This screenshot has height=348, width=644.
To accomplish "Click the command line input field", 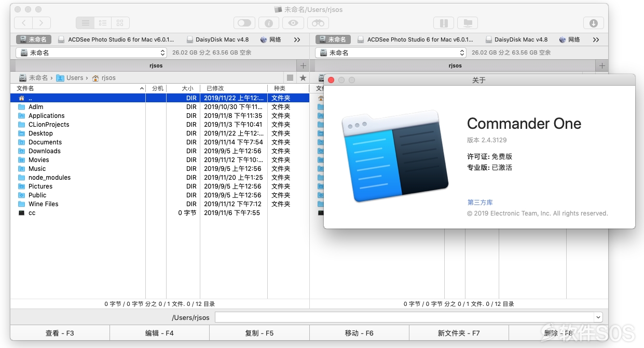I will coord(404,317).
